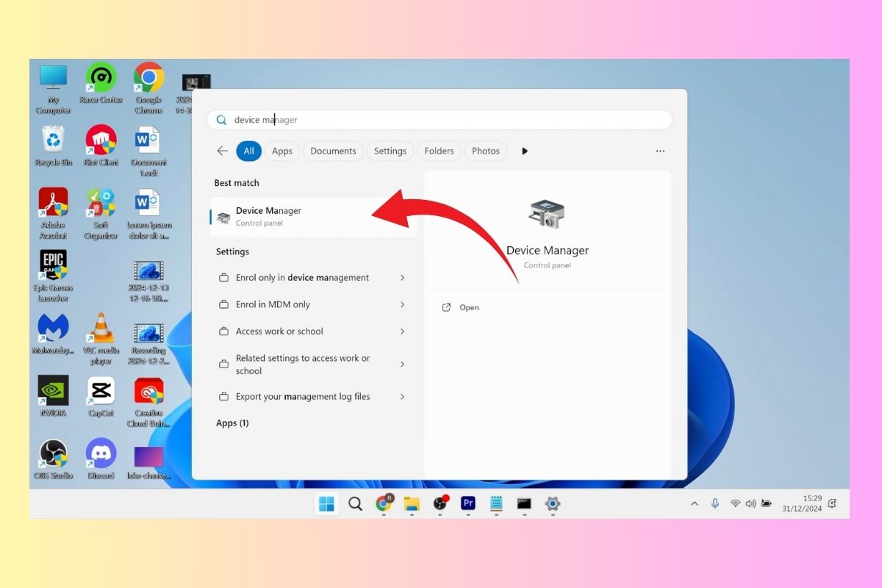Expand chevron for 'Export your management log files'

[402, 397]
